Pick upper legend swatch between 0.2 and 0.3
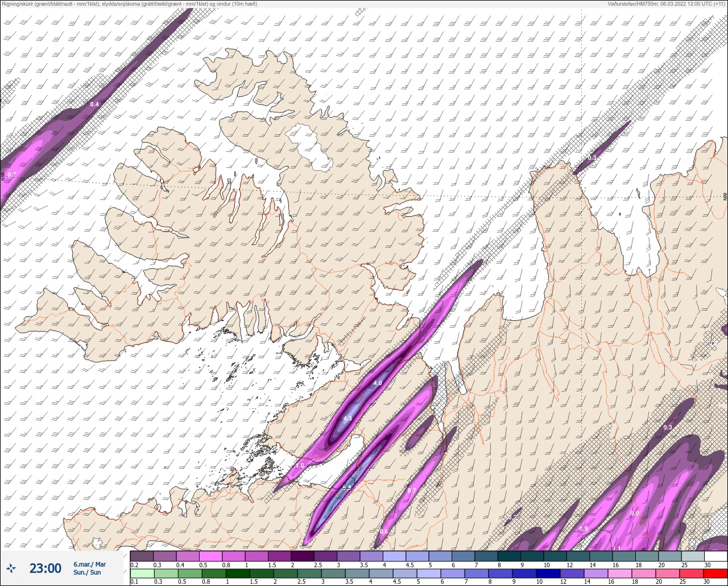 [142, 556]
